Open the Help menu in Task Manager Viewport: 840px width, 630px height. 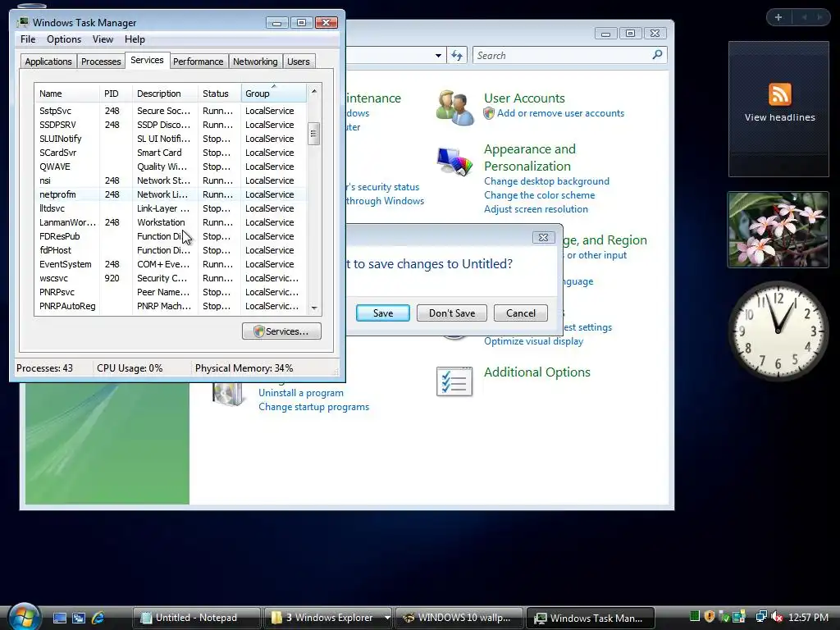tap(135, 39)
